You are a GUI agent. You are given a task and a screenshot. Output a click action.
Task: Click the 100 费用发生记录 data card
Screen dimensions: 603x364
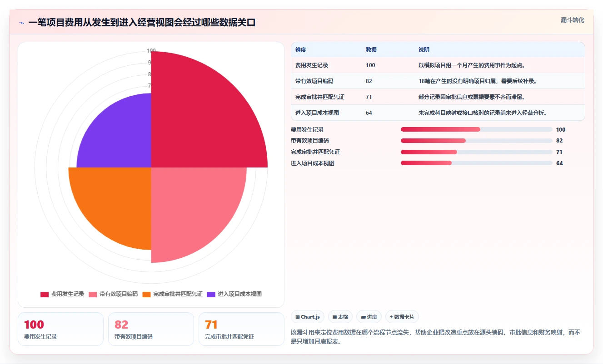click(x=61, y=329)
